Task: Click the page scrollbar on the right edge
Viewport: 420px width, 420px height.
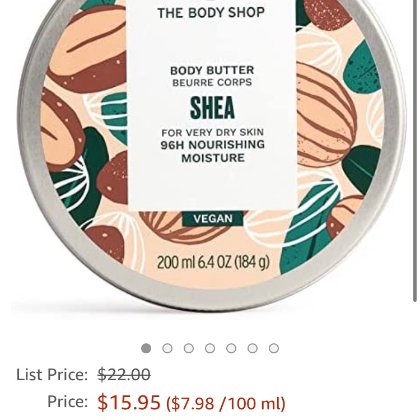Action: point(416,150)
